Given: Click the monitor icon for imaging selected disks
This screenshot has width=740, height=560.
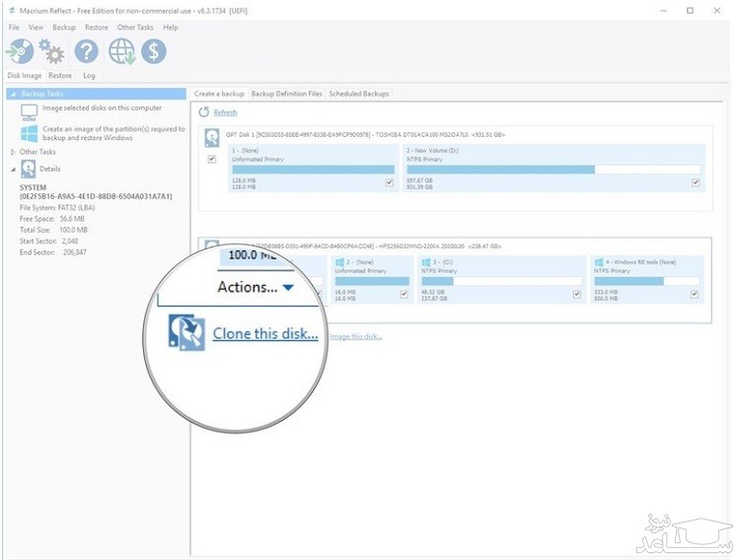Looking at the screenshot, I should point(29,111).
